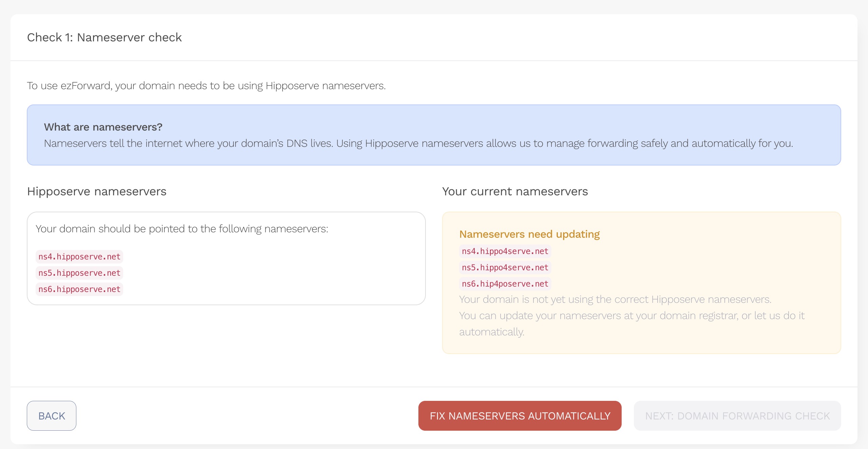Click the BACK button
The width and height of the screenshot is (868, 449).
52,416
